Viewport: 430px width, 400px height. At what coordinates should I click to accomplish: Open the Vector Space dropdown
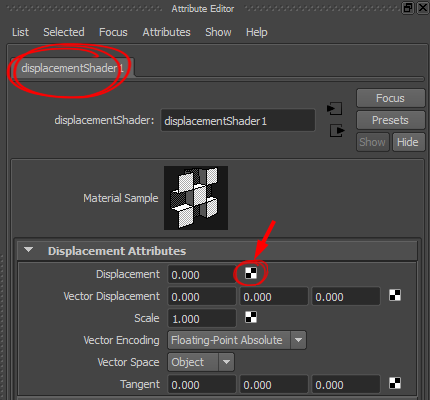(201, 362)
